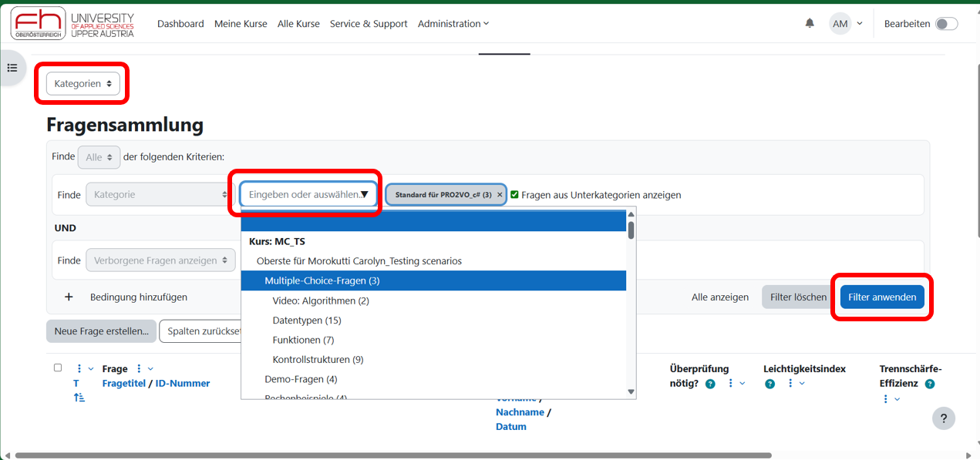Select Datentypen (15) from category list
This screenshot has height=460, width=980.
tap(307, 321)
